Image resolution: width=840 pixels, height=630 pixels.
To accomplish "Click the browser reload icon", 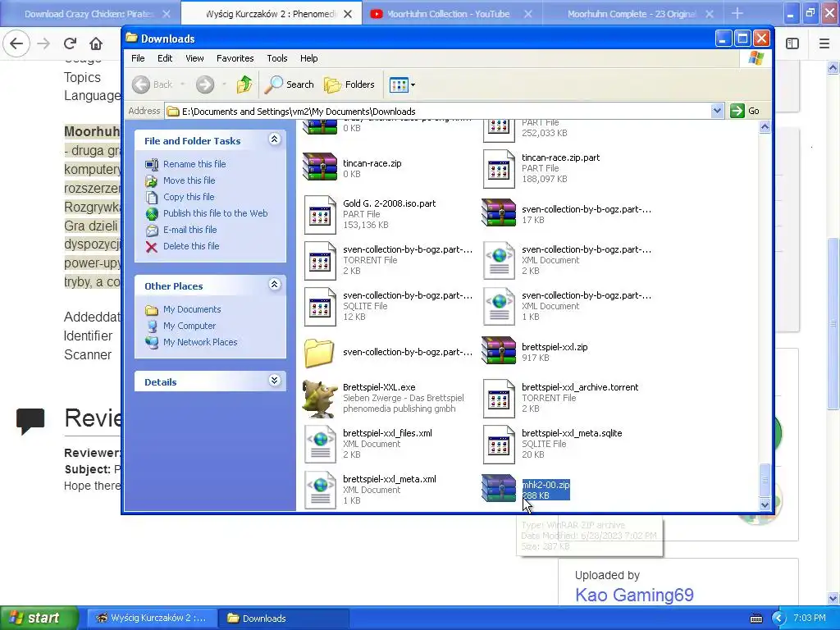I will click(70, 43).
